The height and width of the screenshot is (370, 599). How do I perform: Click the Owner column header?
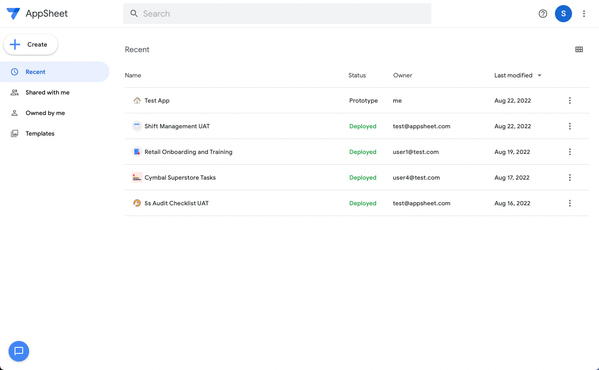click(x=402, y=75)
